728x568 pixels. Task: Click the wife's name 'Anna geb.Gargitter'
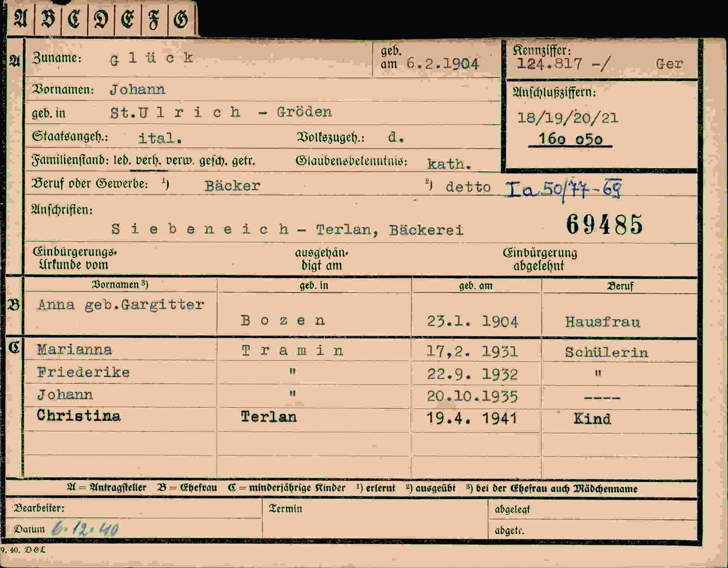coord(121,305)
